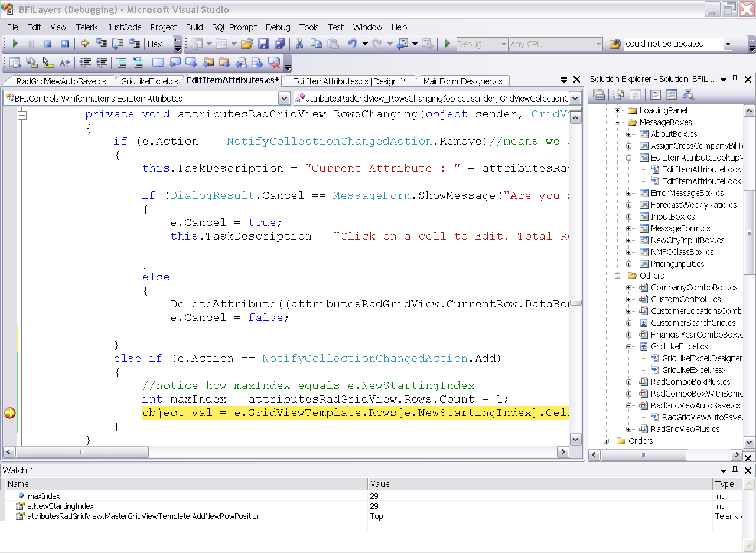756x553 pixels.
Task: Open the class dropdown showing EditItemAttributes
Action: click(284, 99)
